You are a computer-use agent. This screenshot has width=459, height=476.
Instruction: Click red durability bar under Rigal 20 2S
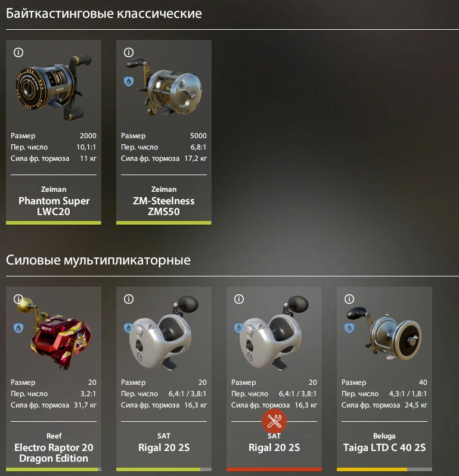pos(274,469)
